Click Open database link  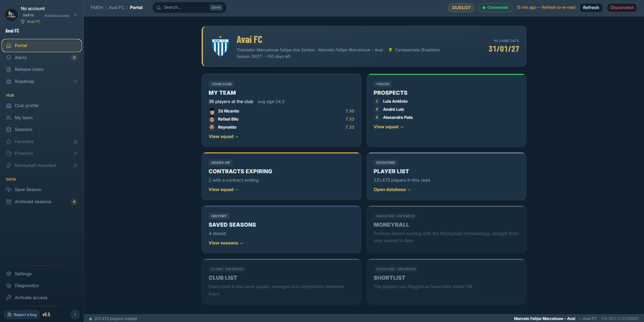click(392, 190)
